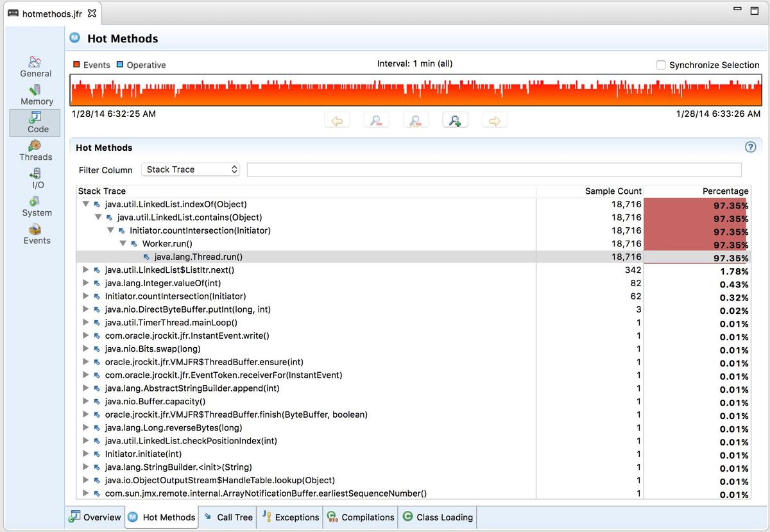Sort by the Percentage column header
Viewport: 770px width, 532px height.
point(697,191)
